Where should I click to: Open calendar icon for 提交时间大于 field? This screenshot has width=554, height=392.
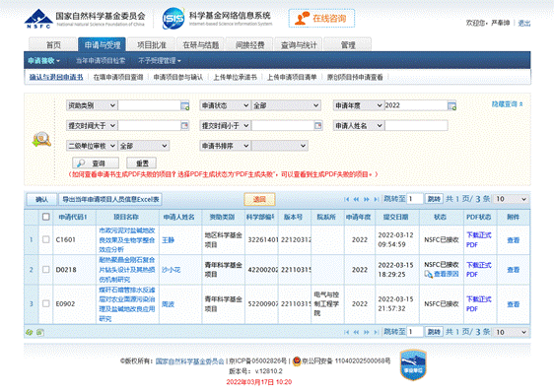click(x=184, y=126)
